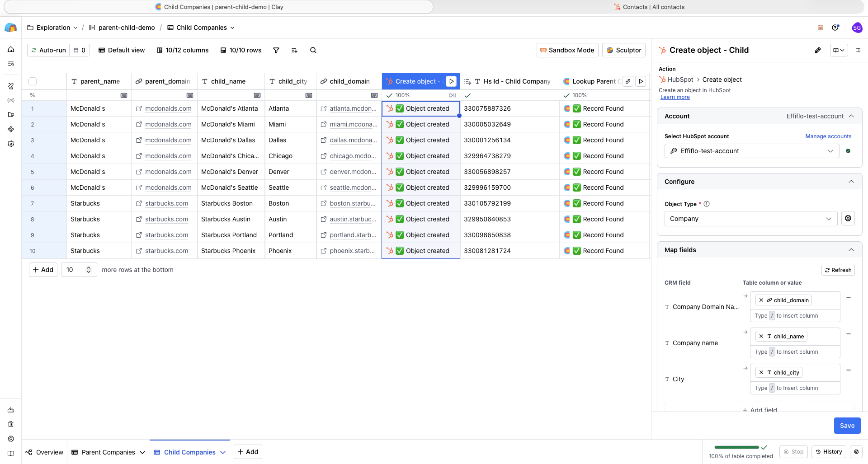Delete Company name mapping row

click(849, 334)
